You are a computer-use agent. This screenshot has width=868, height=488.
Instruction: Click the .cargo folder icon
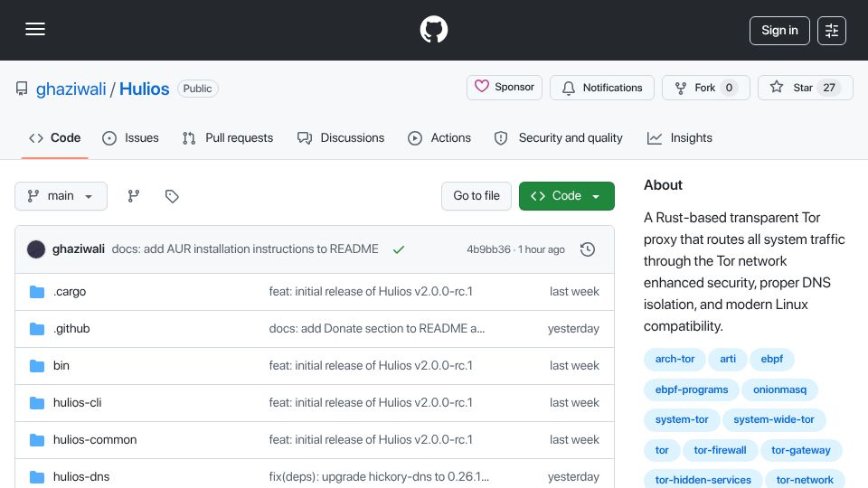(x=37, y=292)
